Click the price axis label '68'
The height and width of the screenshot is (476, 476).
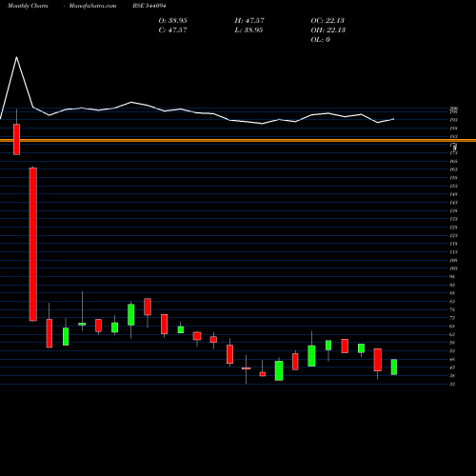452,327
